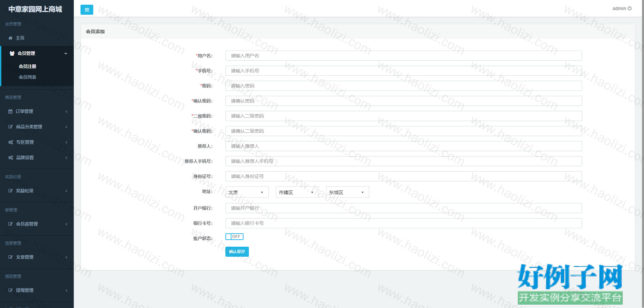Open the 订单管理 menu item
644x308 pixels.
(x=37, y=111)
